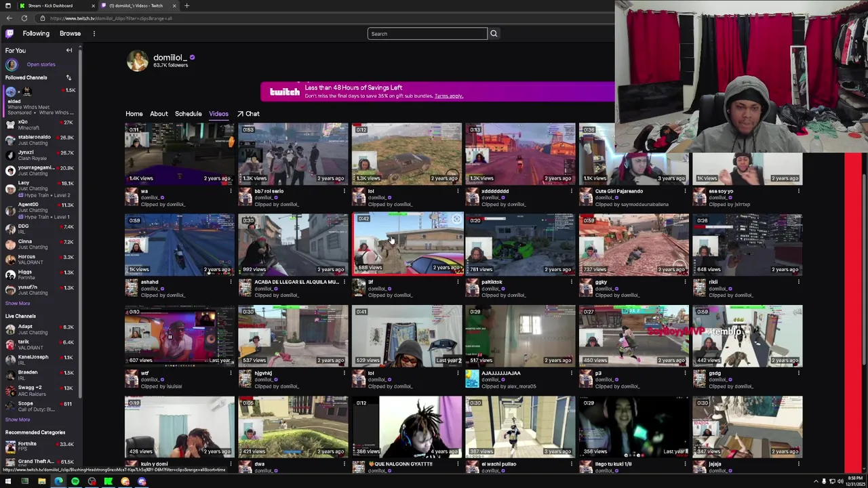The height and width of the screenshot is (488, 868).
Task: Expand Show More under Followed Channels
Action: (18, 303)
